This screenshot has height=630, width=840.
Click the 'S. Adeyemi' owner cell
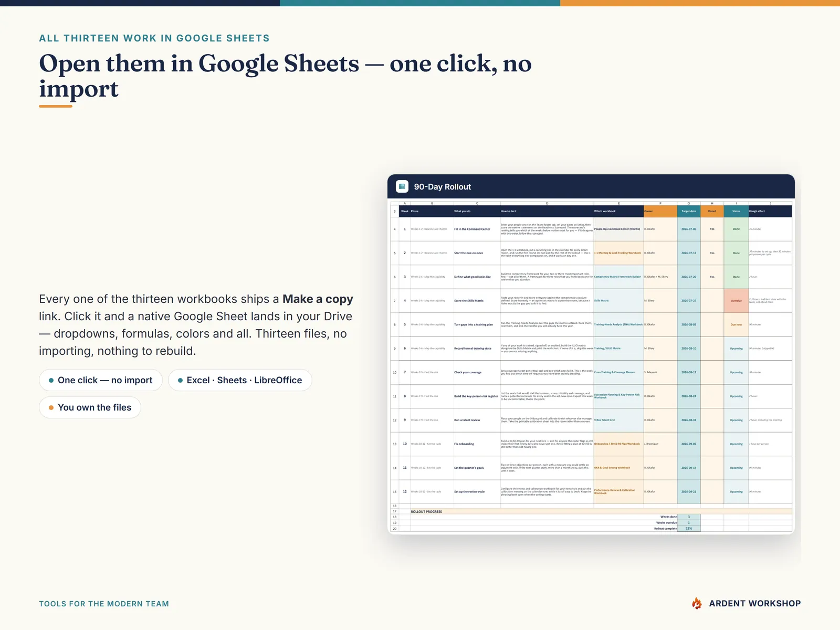[x=660, y=372]
